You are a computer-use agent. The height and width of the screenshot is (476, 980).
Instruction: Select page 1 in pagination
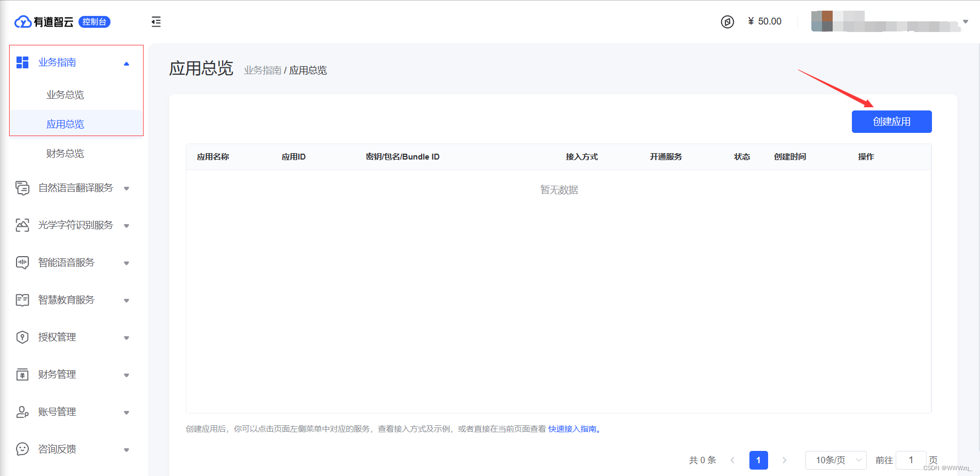tap(758, 460)
